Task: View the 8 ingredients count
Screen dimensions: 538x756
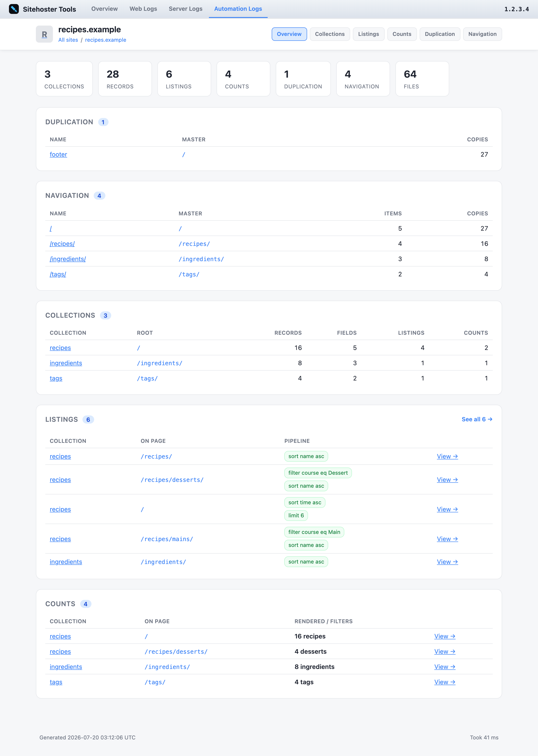Action: click(445, 667)
